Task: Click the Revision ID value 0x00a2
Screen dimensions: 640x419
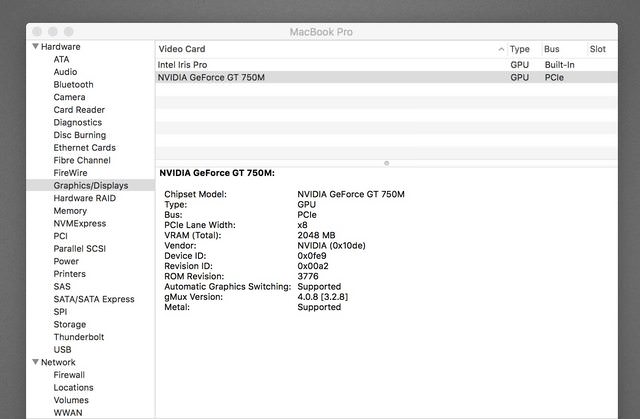Action: [x=313, y=266]
